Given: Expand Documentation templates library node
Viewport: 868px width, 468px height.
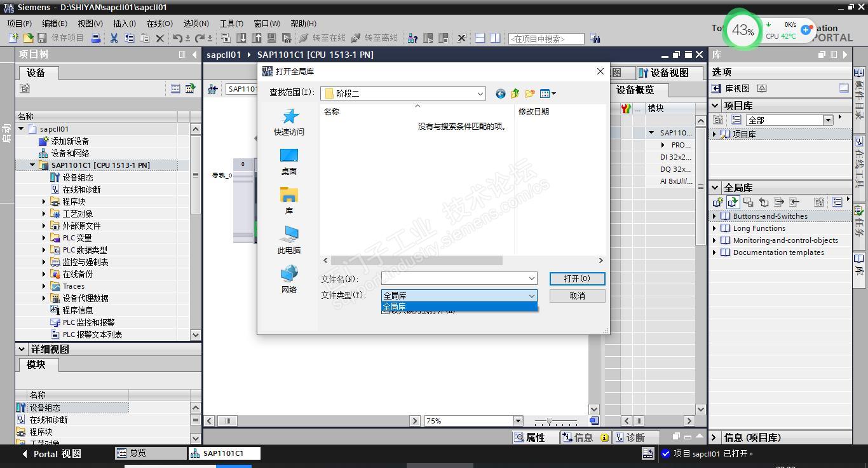Looking at the screenshot, I should (x=714, y=252).
